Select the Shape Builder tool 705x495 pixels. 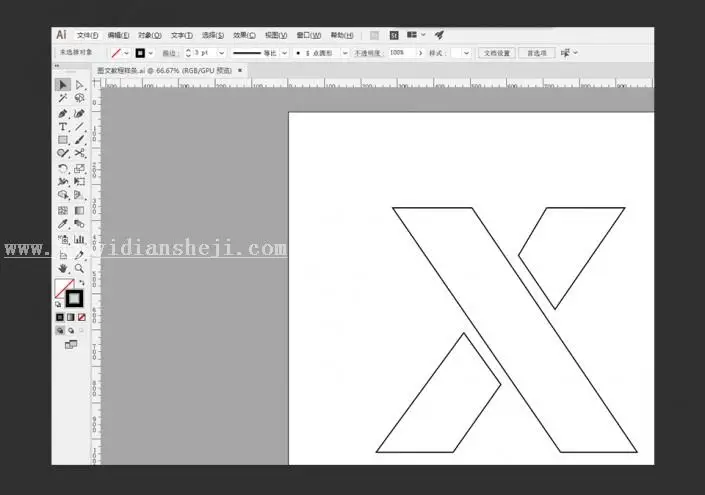point(62,195)
